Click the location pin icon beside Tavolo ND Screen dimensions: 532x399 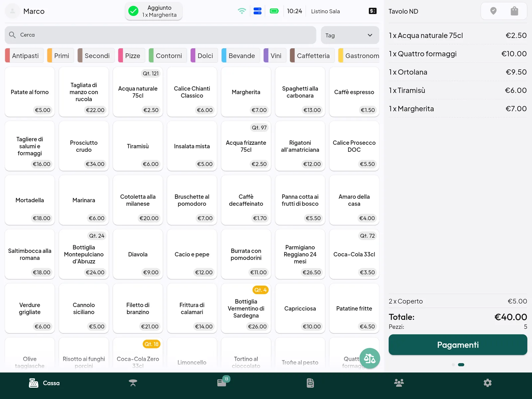click(x=493, y=11)
